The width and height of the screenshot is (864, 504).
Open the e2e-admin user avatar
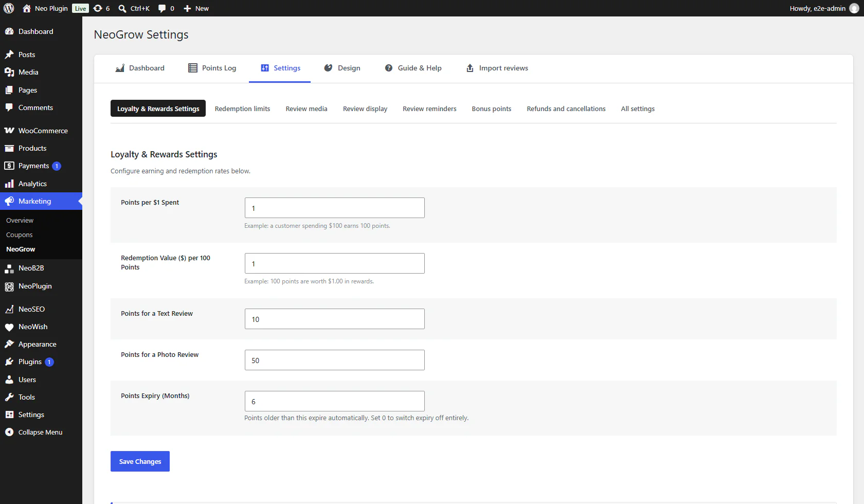pyautogui.click(x=854, y=8)
